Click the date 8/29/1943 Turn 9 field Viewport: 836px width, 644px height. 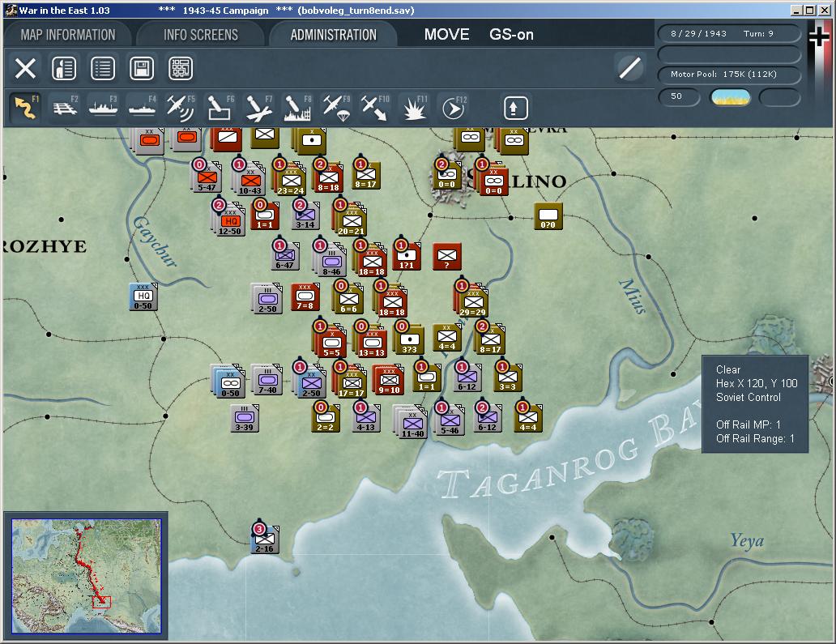[x=729, y=33]
